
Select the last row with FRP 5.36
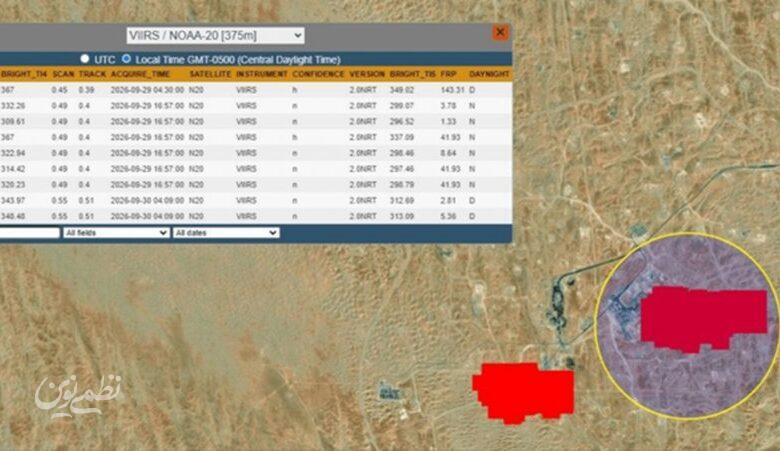click(256, 216)
